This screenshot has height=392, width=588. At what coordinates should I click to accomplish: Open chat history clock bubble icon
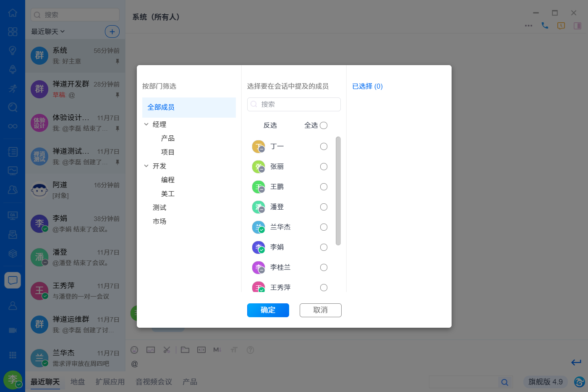[x=561, y=26]
